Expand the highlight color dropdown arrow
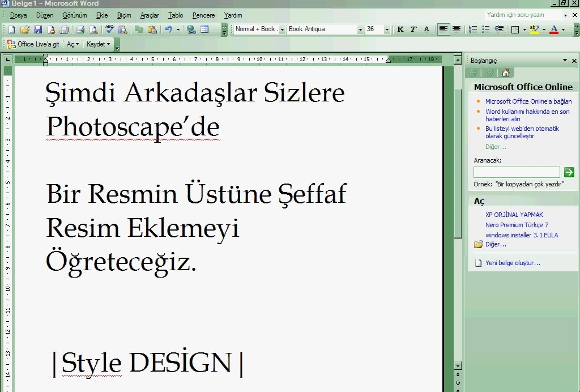 pos(544,29)
